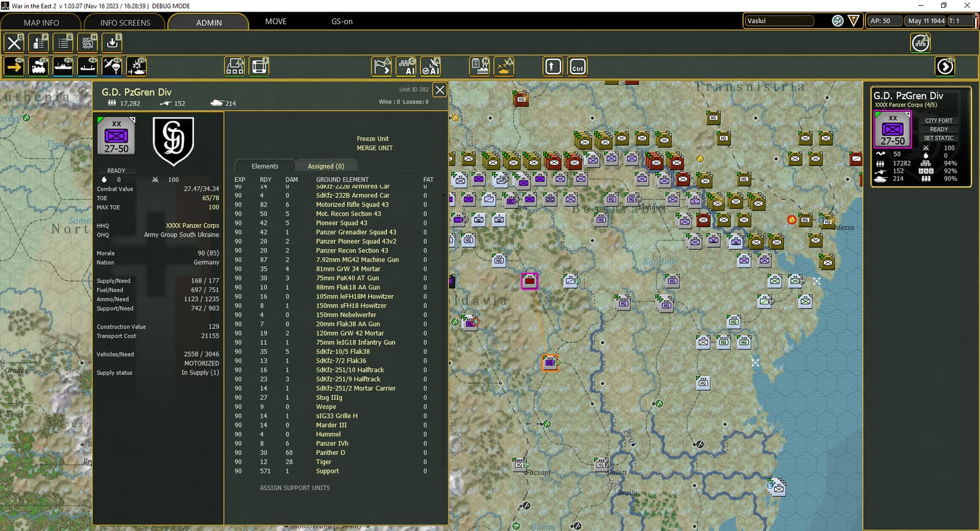
Task: Click the unit counter in right sidebar panel
Action: [x=892, y=129]
